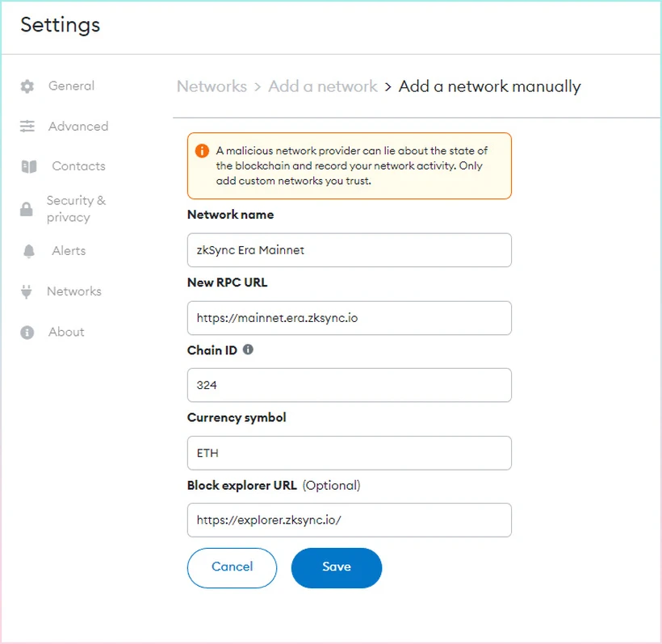Go back to Networks breadcrumb

(212, 86)
